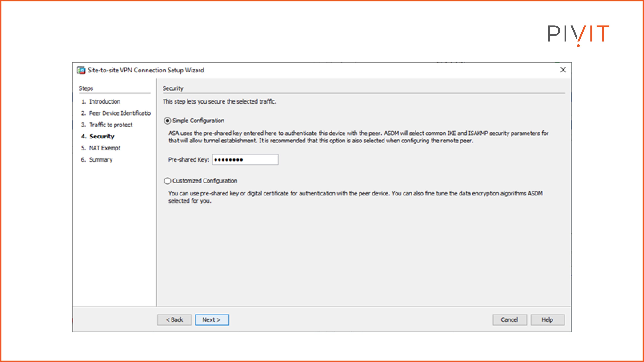Click the Pre-shared Key input field

pyautogui.click(x=245, y=159)
